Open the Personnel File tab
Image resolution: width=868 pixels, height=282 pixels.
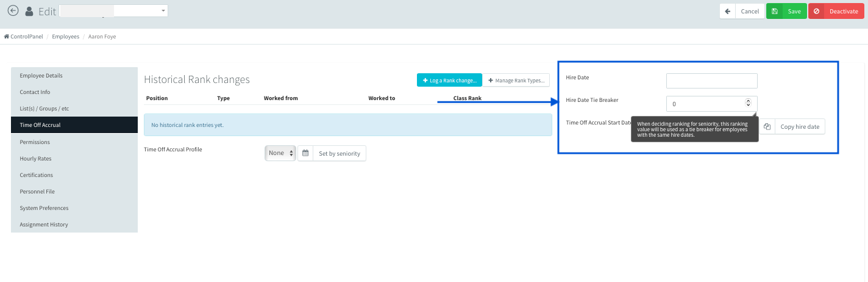pyautogui.click(x=74, y=191)
